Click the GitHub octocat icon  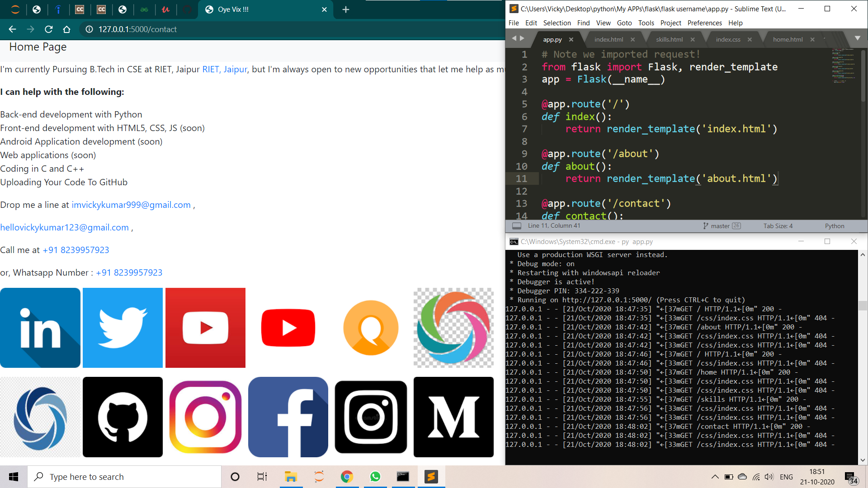pyautogui.click(x=123, y=417)
